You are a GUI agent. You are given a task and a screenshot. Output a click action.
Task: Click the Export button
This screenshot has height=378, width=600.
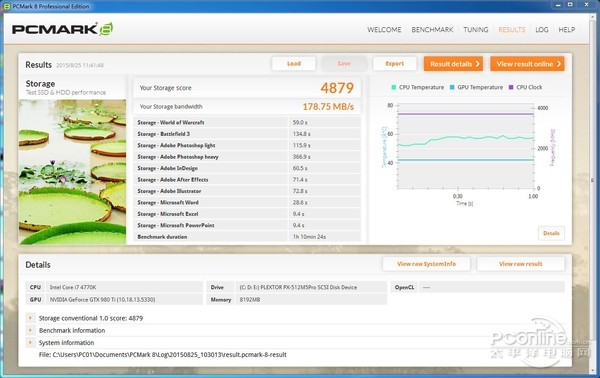click(x=395, y=64)
